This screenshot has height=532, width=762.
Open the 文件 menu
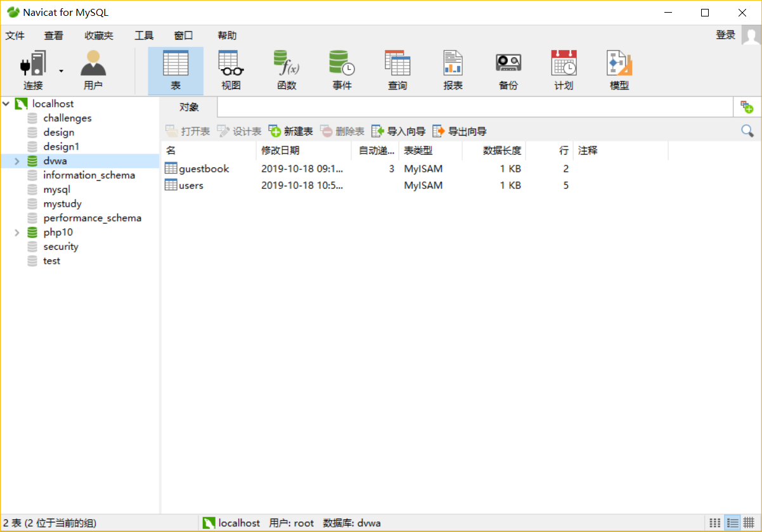click(x=15, y=36)
